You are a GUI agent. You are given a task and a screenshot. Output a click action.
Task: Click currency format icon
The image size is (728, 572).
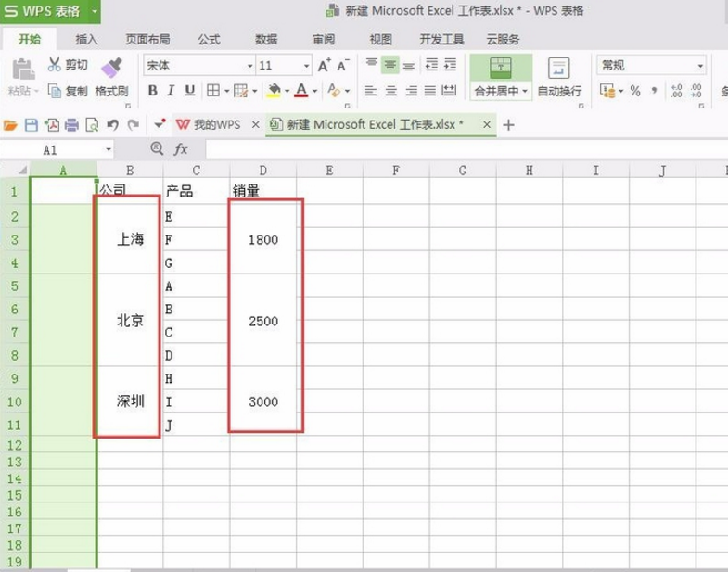[607, 91]
